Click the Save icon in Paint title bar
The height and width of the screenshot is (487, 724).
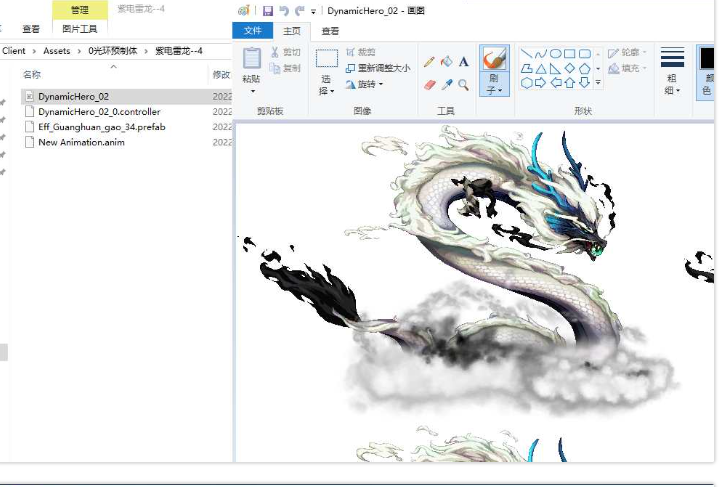pyautogui.click(x=268, y=10)
